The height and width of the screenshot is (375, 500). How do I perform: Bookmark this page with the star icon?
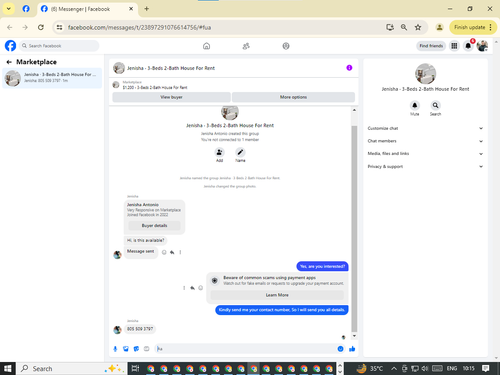click(418, 27)
